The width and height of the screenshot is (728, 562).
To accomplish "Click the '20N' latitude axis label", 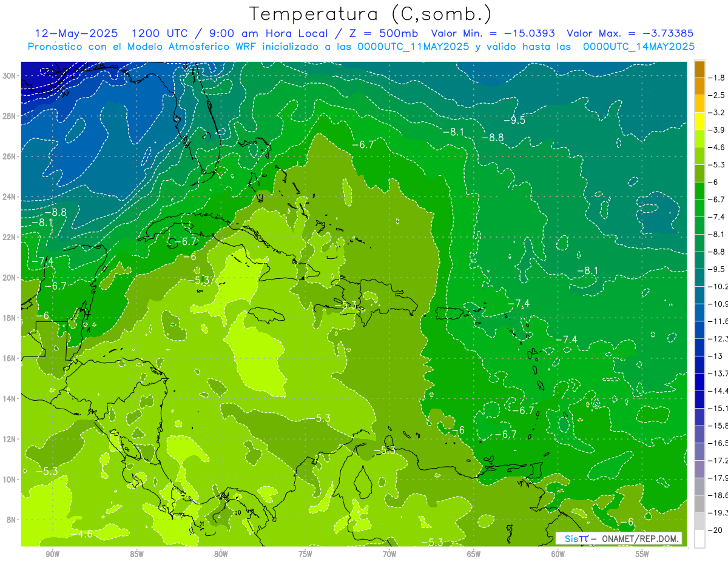I will click(9, 278).
